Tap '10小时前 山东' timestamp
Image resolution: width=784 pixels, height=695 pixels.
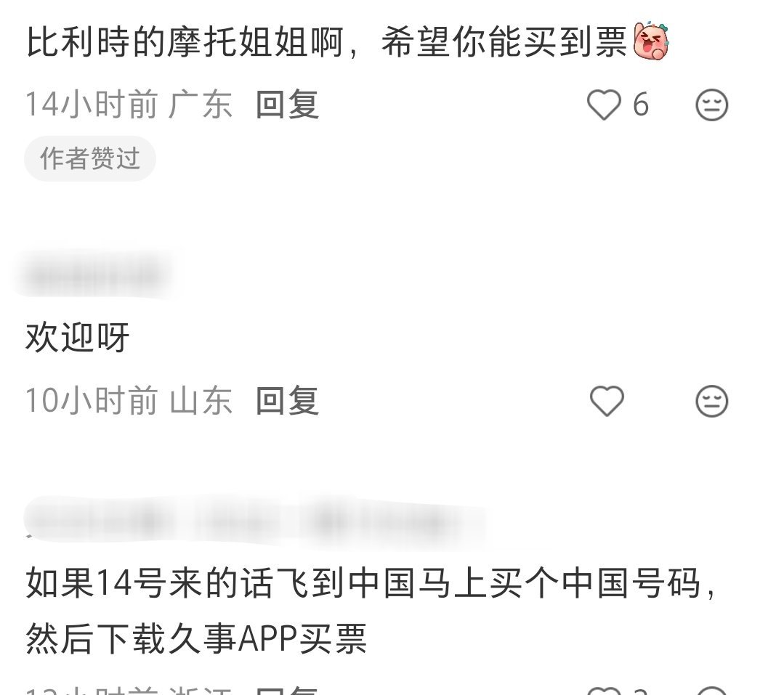(129, 401)
